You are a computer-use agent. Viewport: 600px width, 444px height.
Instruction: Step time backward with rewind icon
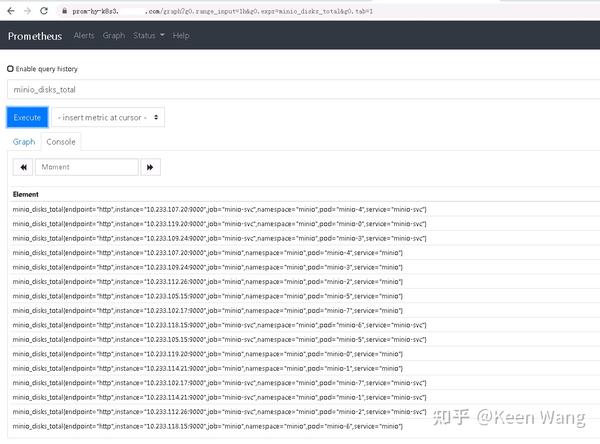pos(23,167)
